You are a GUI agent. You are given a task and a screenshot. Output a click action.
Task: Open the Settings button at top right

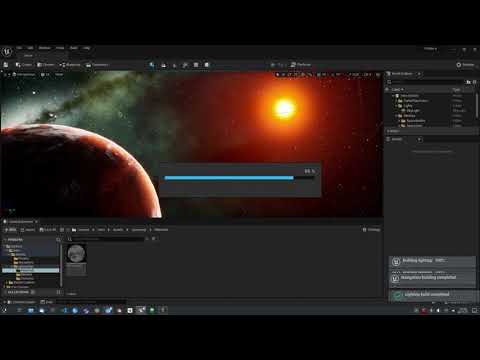(465, 65)
